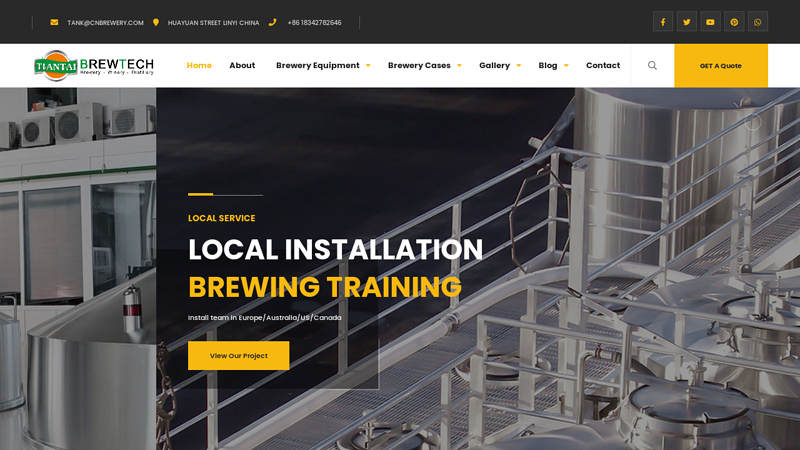Open the WhatsApp social icon
Image resolution: width=800 pixels, height=450 pixels.
click(x=758, y=22)
